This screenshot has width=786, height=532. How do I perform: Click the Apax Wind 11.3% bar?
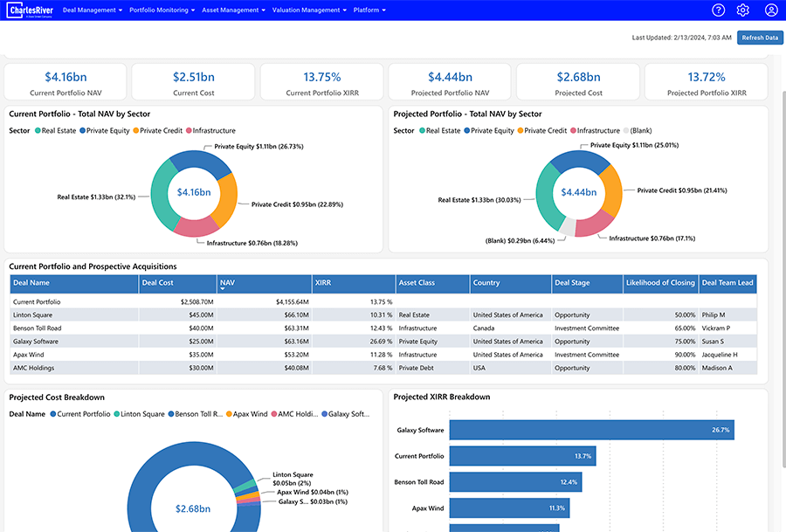[509, 508]
